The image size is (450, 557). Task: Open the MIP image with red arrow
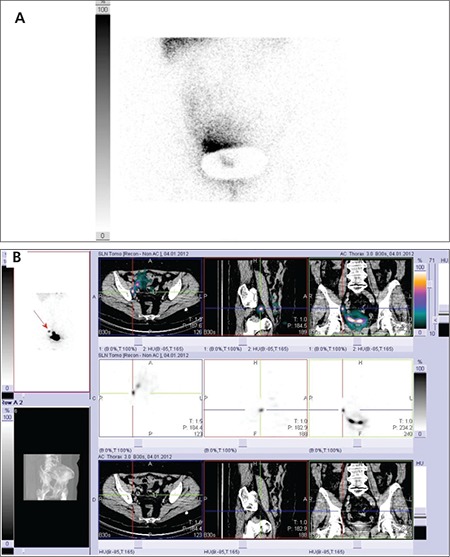(x=51, y=321)
